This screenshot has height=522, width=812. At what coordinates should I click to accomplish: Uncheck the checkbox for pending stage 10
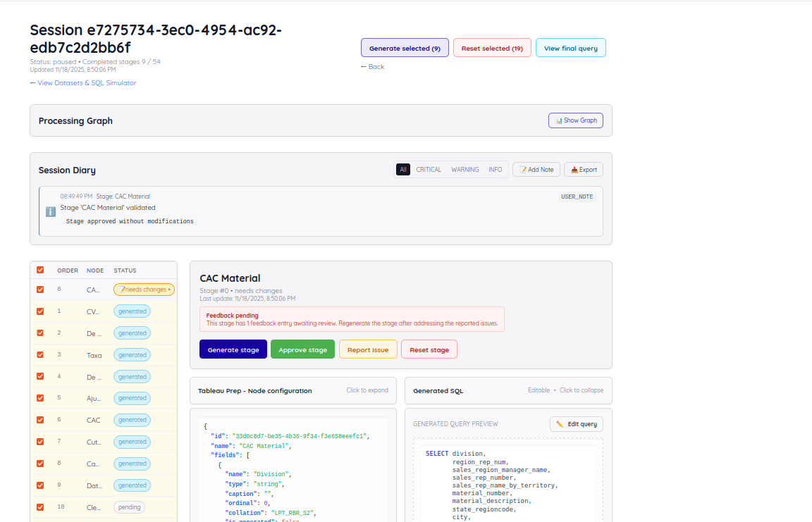(40, 507)
